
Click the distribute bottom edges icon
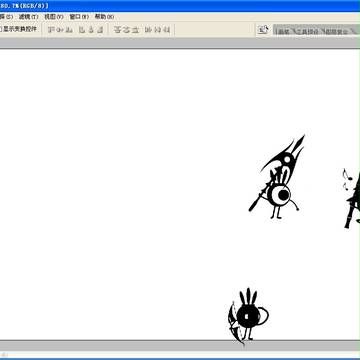pyautogui.click(x=135, y=30)
